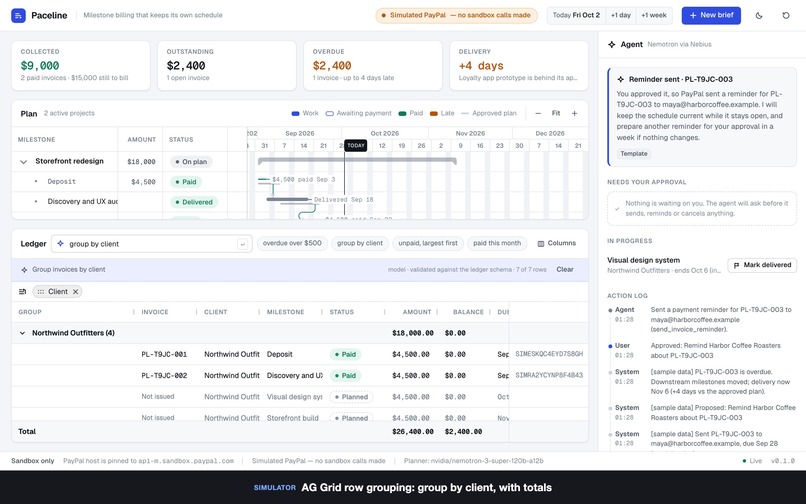Sort by the Balance column header
This screenshot has height=504, width=806.
tap(468, 312)
